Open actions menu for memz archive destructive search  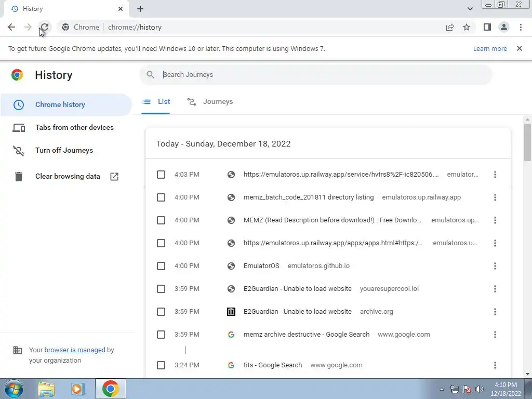495,335
